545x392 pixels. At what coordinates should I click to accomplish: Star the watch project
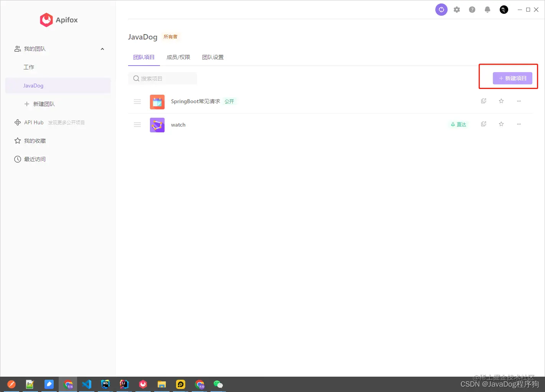coord(501,124)
